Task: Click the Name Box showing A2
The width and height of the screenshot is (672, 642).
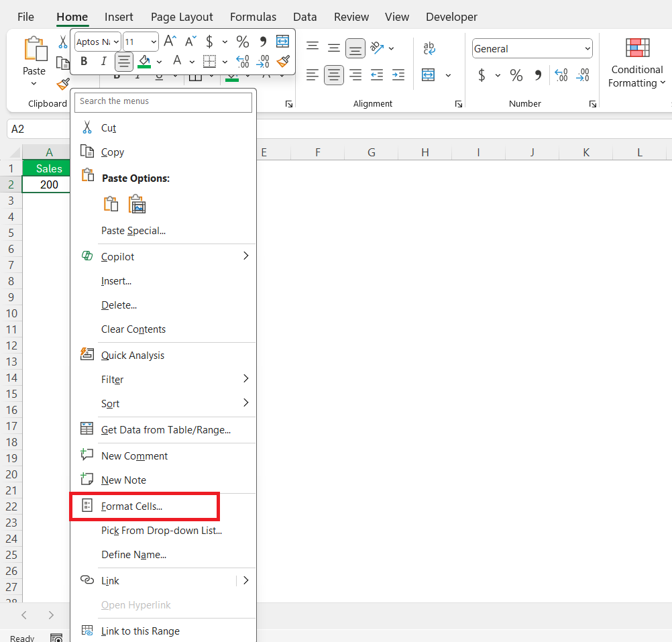Action: (39, 129)
